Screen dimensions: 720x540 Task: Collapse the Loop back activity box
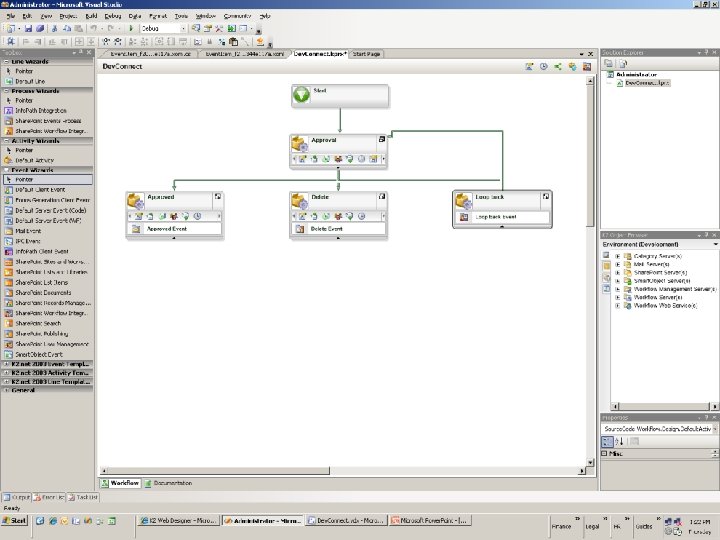coord(546,196)
